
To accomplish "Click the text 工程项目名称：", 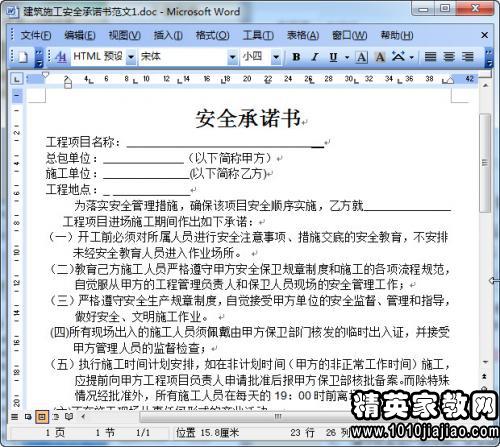I will [84, 142].
